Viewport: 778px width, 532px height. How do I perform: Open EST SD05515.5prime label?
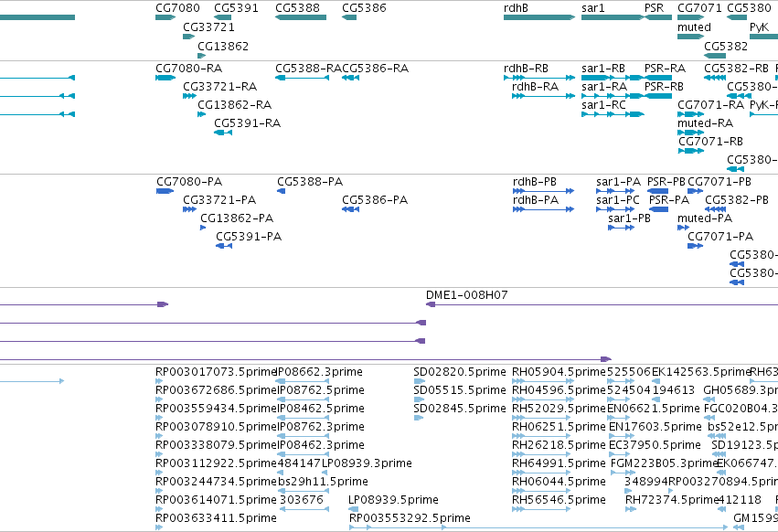pyautogui.click(x=460, y=390)
